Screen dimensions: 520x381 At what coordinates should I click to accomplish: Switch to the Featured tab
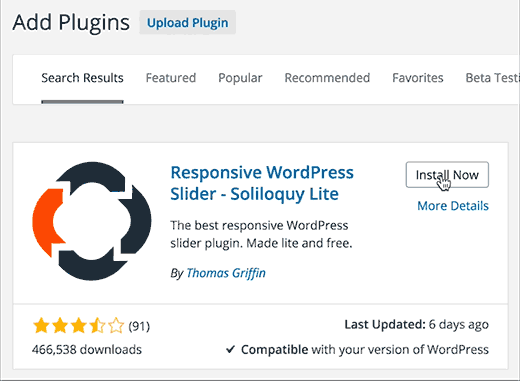171,78
